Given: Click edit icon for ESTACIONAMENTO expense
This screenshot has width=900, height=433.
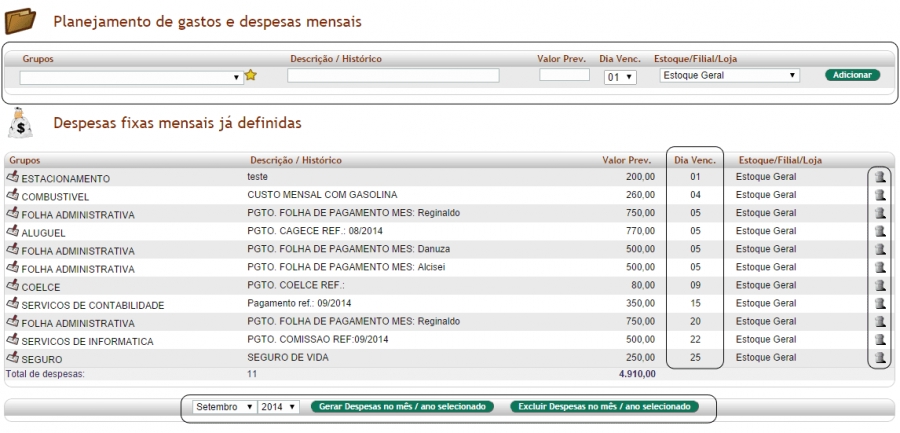Looking at the screenshot, I should click(x=13, y=177).
